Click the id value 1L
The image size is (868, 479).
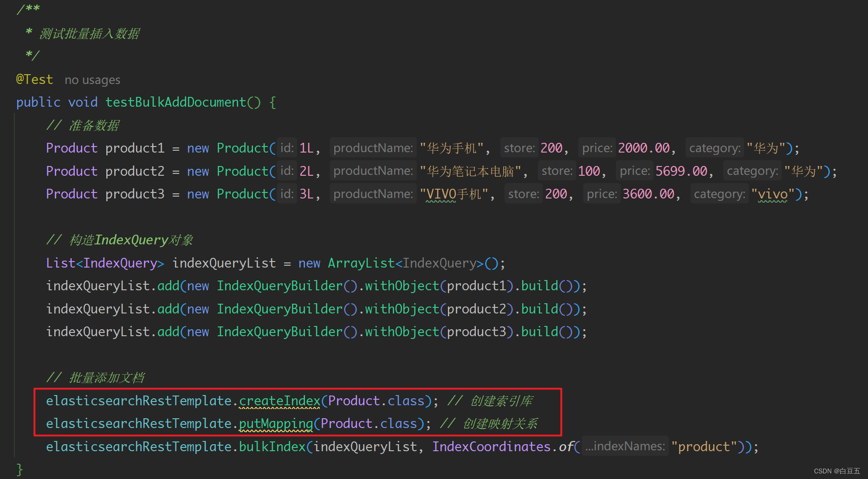tap(307, 148)
